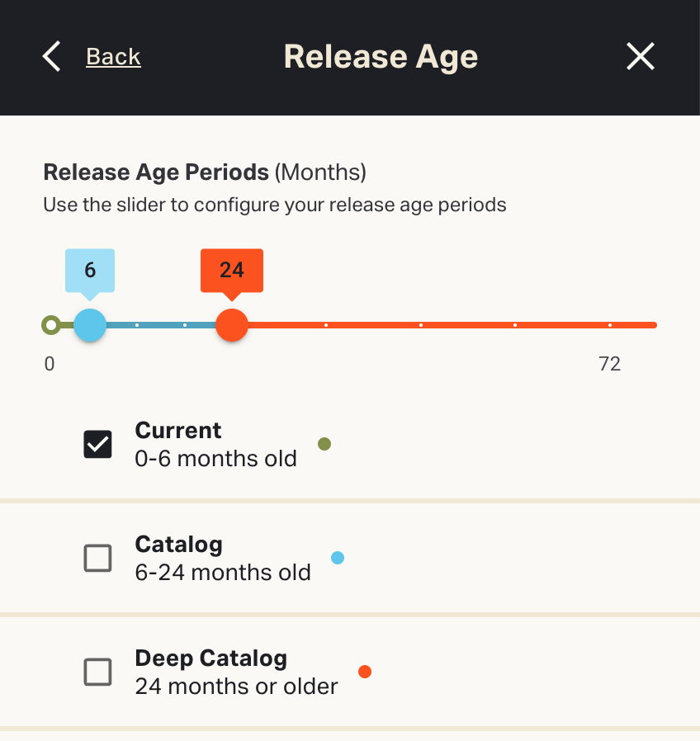Click the orange dot beside Deep Catalog

(x=365, y=672)
